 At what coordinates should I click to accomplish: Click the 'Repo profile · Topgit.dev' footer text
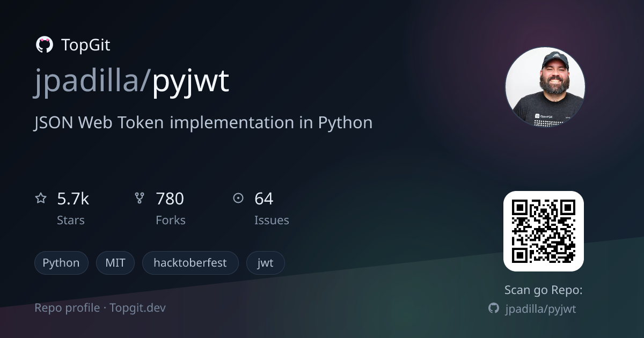100,308
